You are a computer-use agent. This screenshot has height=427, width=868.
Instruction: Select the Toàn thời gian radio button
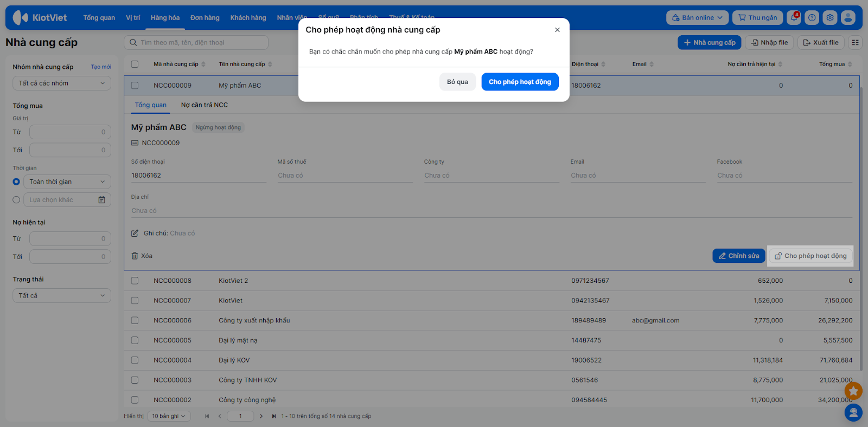tap(16, 182)
